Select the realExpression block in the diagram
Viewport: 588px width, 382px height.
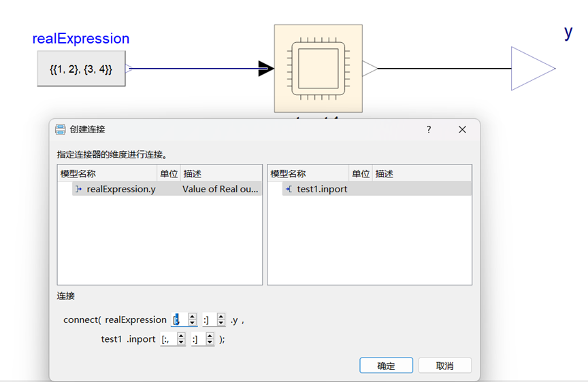[x=81, y=69]
